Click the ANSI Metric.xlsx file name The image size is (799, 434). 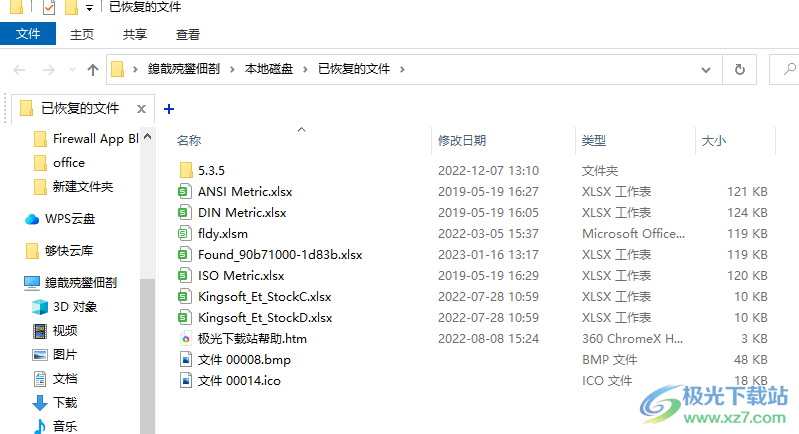pos(245,192)
